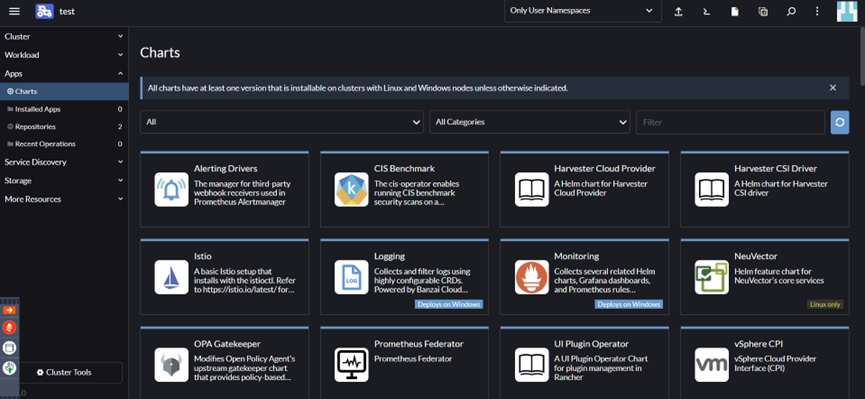The image size is (865, 399).
Task: Click the Charts page heading
Action: (160, 53)
